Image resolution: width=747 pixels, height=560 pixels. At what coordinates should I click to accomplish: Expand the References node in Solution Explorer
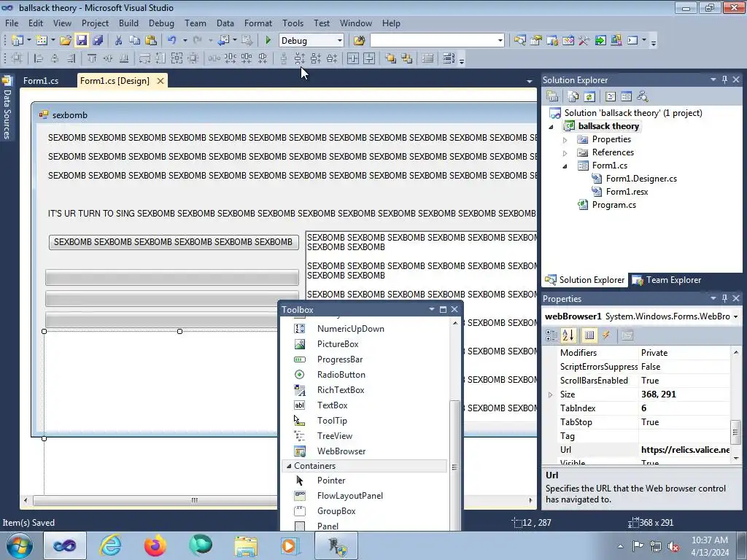(565, 153)
